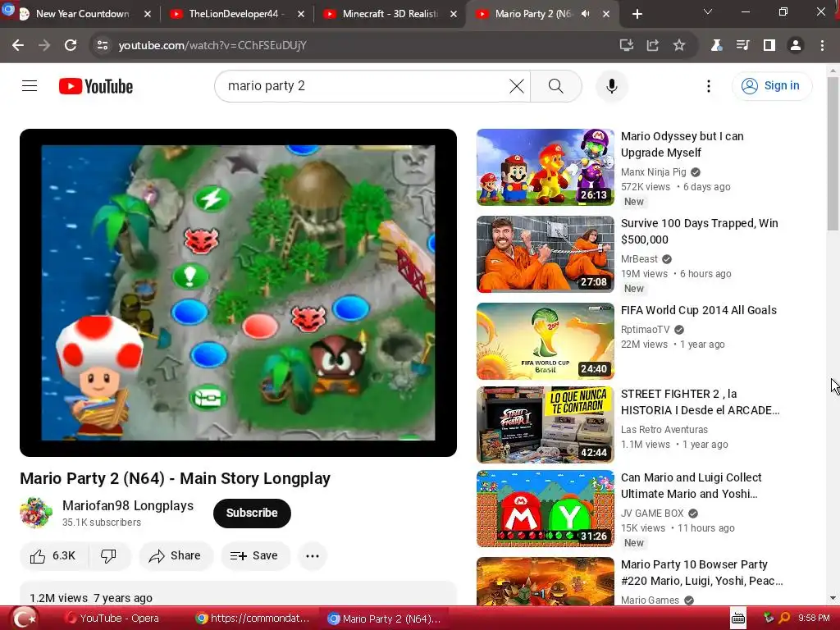Switch to commondat… Chrome taskbar item
840x630 pixels.
(253, 619)
